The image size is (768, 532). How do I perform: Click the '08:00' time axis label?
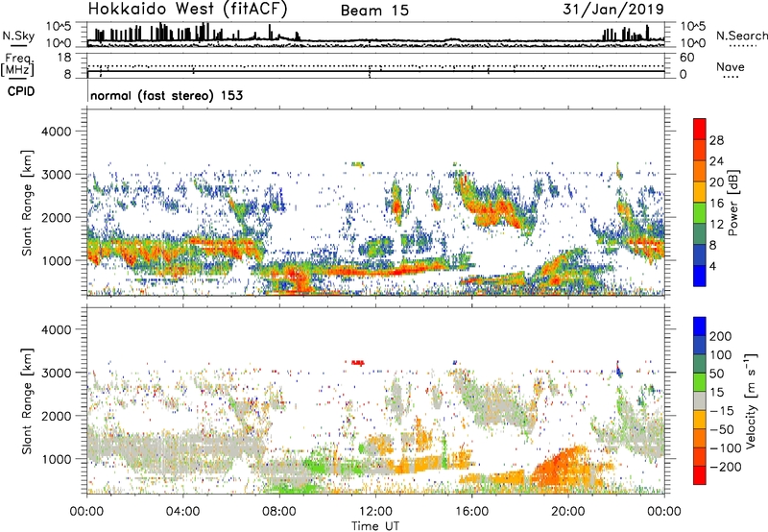coord(279,512)
